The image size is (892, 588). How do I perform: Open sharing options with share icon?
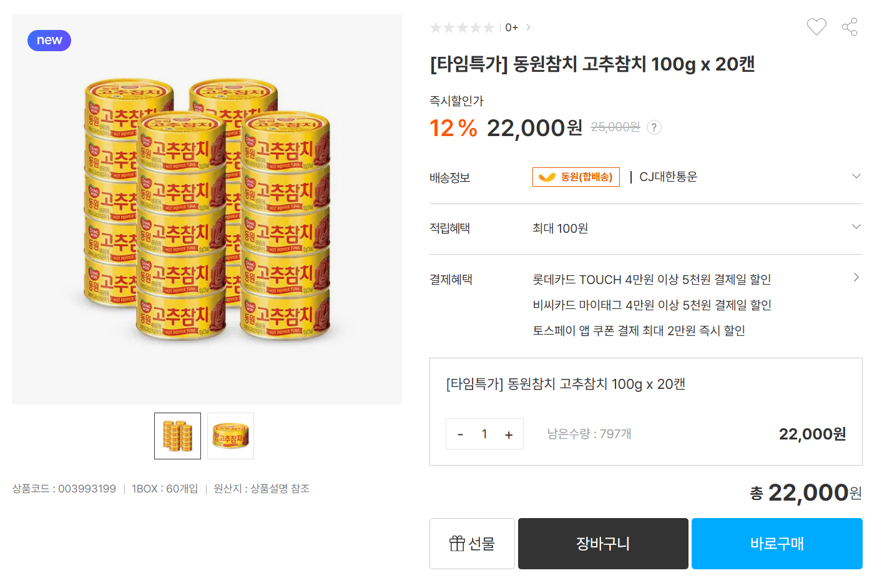(849, 27)
